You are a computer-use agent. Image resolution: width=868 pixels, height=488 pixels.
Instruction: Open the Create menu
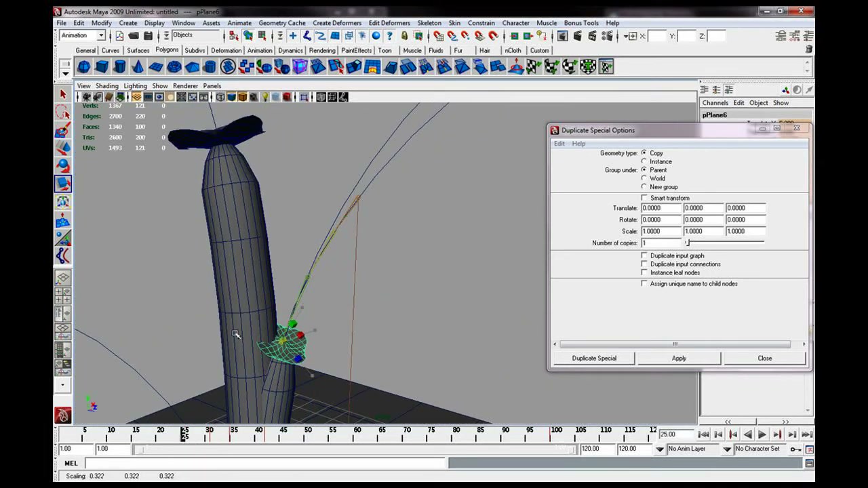coord(127,23)
